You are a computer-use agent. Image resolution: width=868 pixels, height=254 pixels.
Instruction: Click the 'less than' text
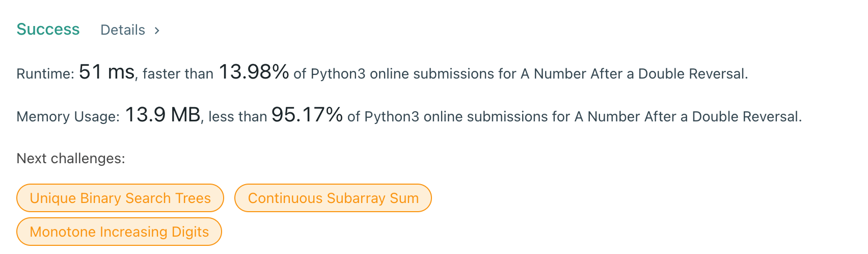237,117
